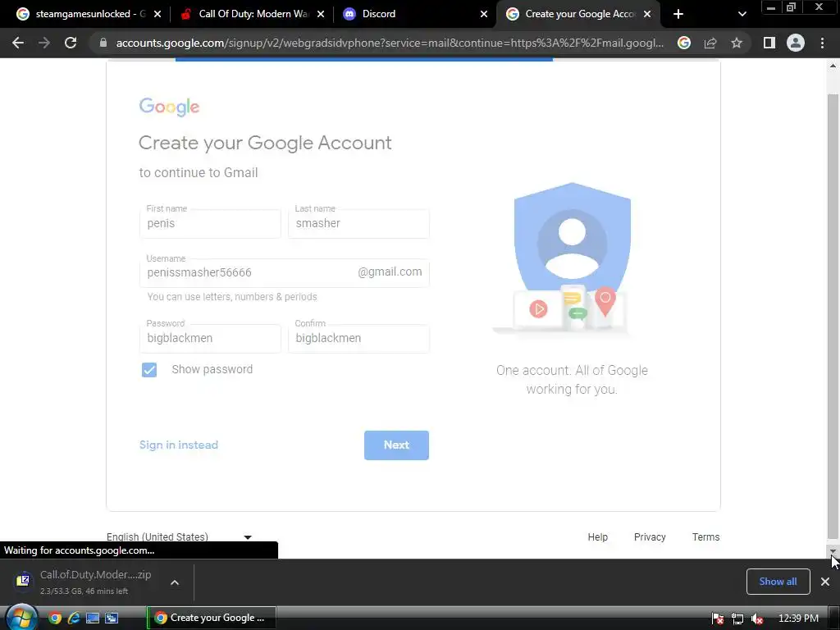Close the Call Of Duty tab

click(321, 14)
